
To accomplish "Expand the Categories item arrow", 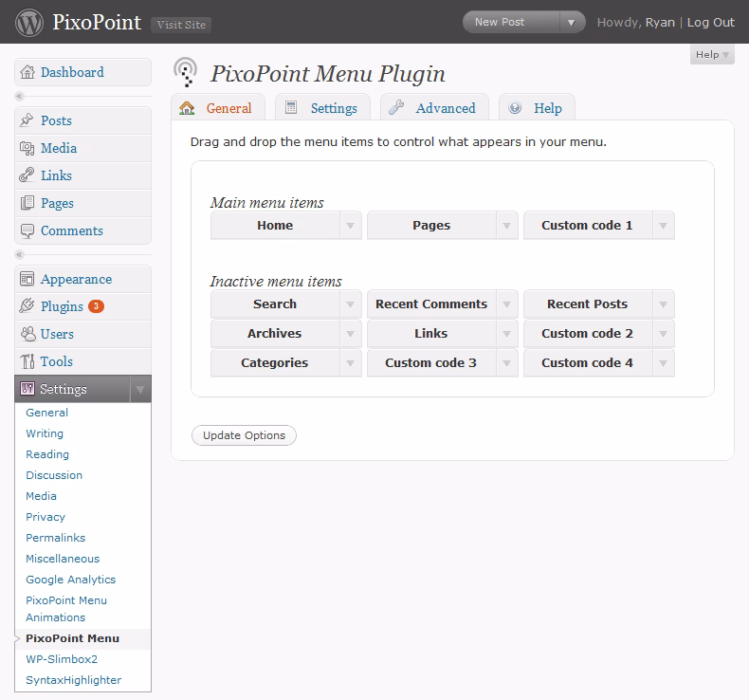I will [x=350, y=363].
